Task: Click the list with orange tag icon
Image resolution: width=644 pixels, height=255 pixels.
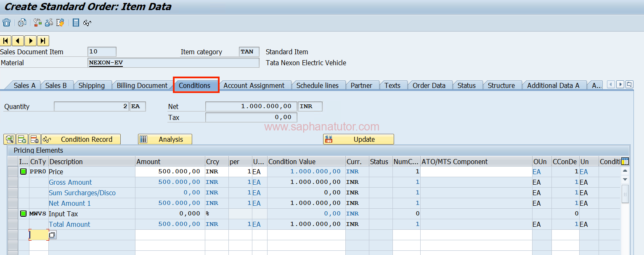Action: (x=60, y=23)
